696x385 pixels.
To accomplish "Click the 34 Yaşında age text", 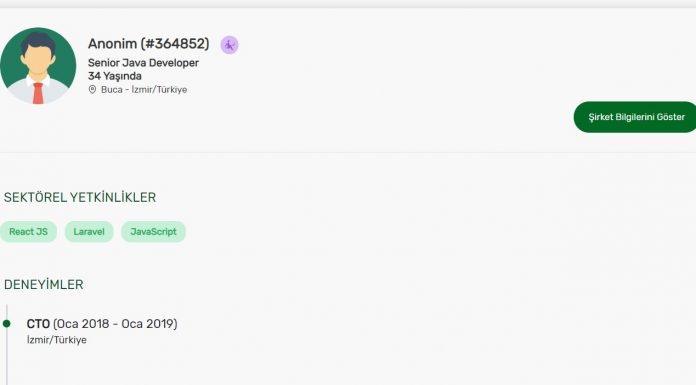I will pyautogui.click(x=115, y=76).
